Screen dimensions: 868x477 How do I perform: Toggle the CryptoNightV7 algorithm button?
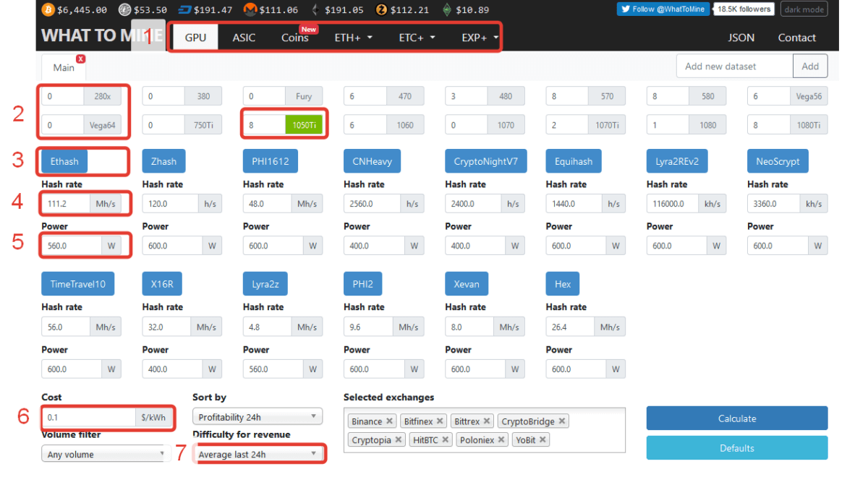(x=486, y=161)
